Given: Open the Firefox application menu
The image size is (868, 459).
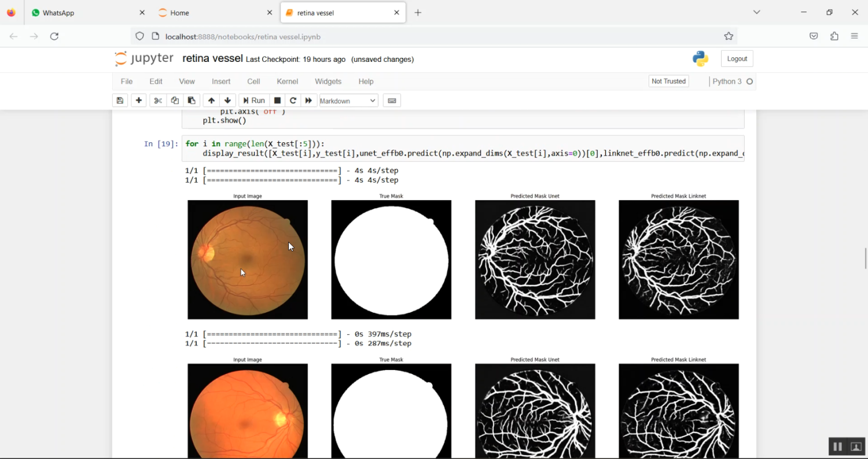Looking at the screenshot, I should [x=854, y=35].
